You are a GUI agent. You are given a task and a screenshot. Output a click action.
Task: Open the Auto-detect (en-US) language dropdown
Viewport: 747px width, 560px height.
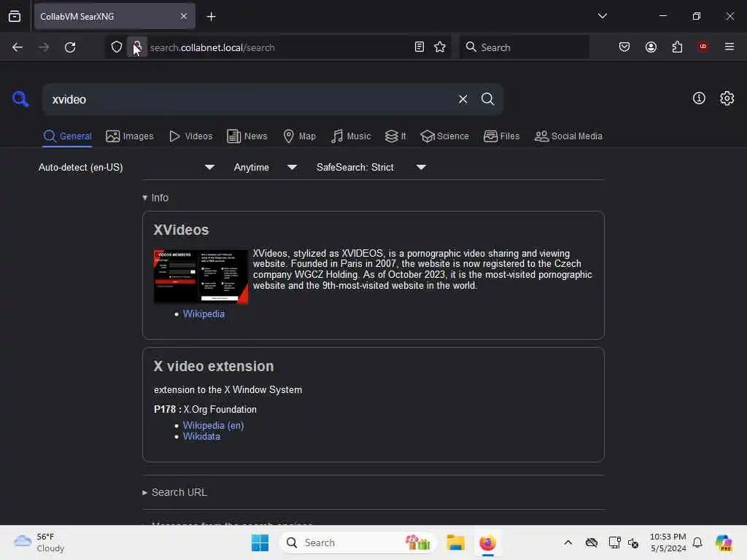(x=127, y=167)
